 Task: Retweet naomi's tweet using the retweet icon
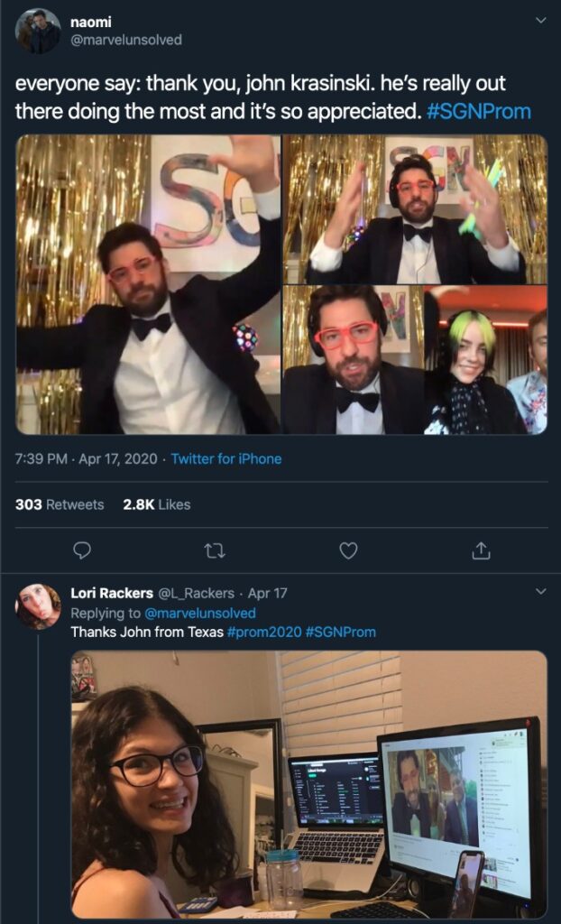(x=215, y=550)
